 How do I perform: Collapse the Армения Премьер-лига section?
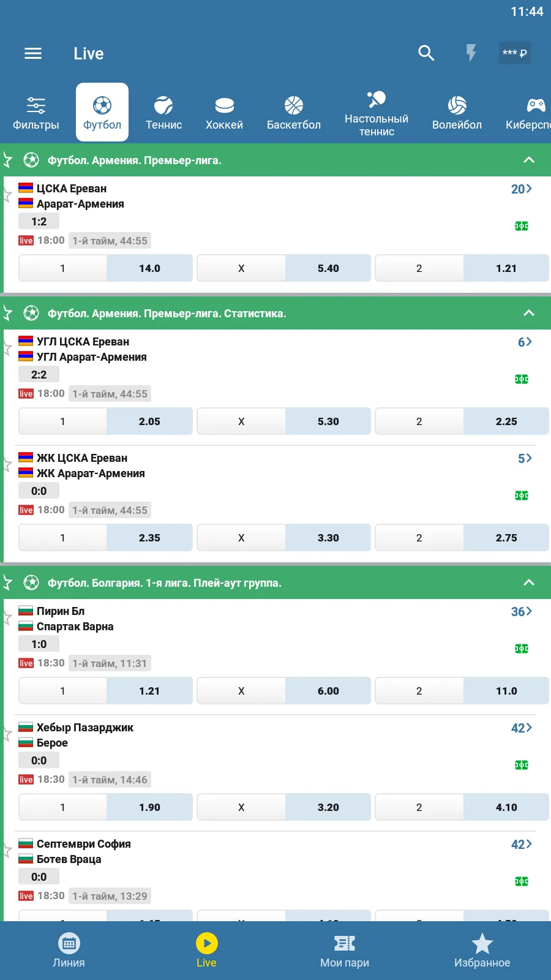pos(529,160)
